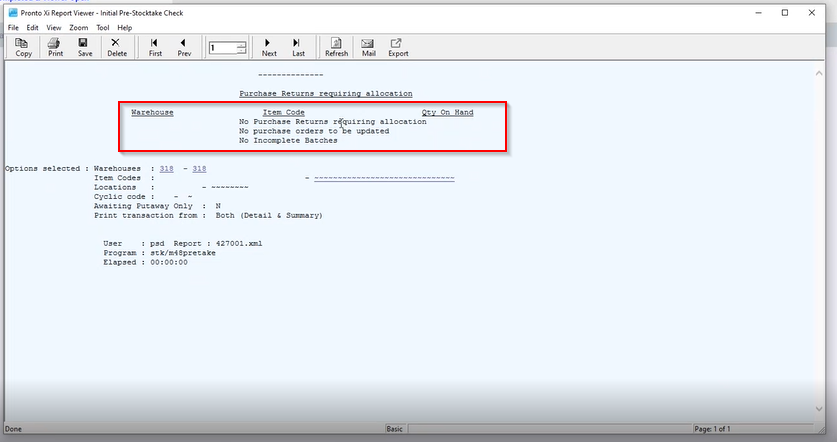This screenshot has width=837, height=442.
Task: Close the Report Viewer window
Action: (x=811, y=12)
